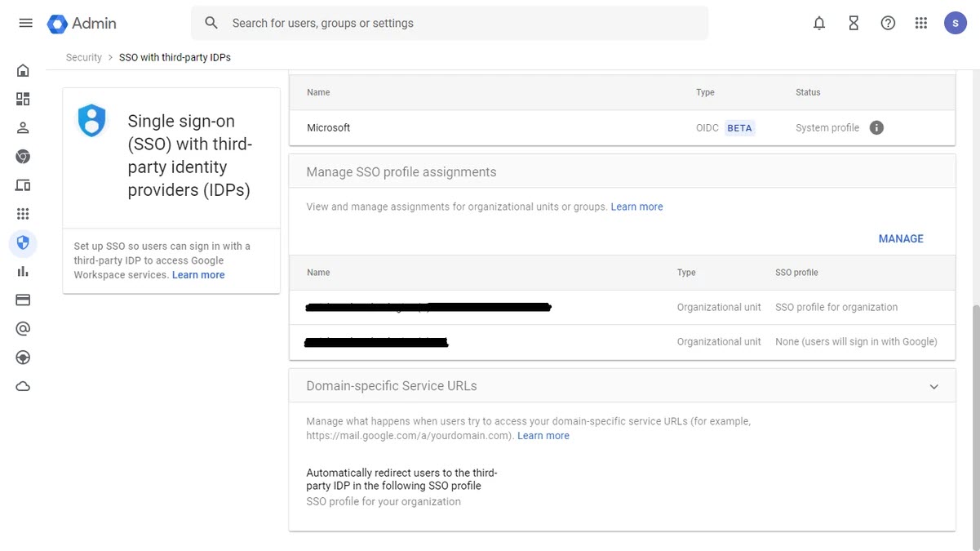Collapse Domain-specific Service URLs section
This screenshot has height=551, width=980.
coord(934,386)
